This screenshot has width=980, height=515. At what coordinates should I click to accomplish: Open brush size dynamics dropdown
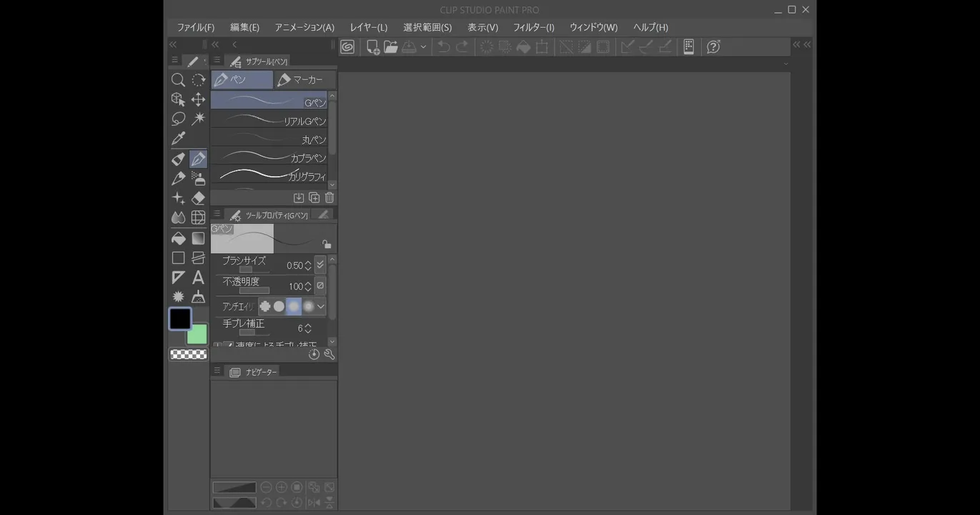tap(320, 265)
